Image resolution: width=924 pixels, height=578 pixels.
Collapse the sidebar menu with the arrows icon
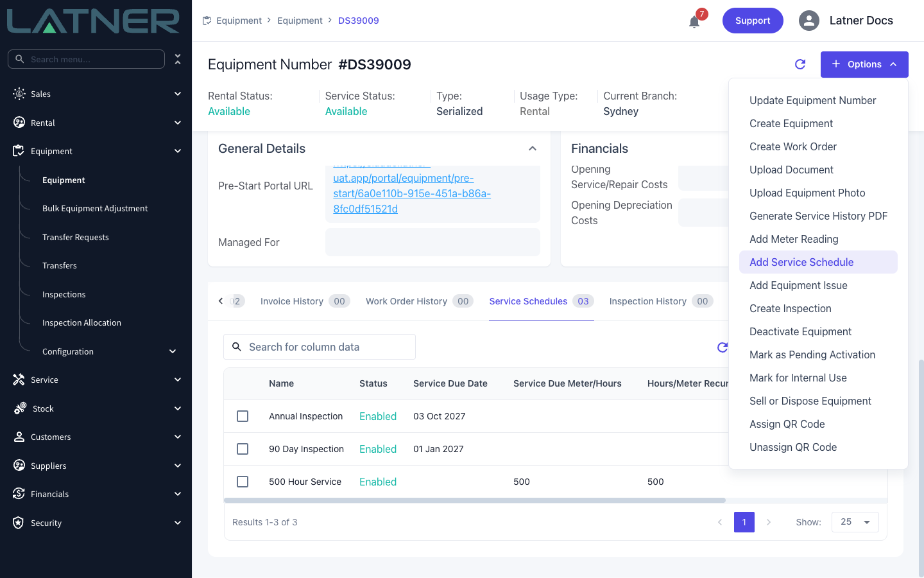tap(178, 59)
